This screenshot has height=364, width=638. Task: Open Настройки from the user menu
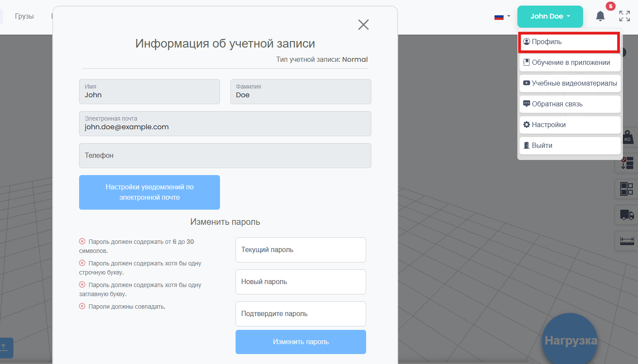tap(570, 125)
